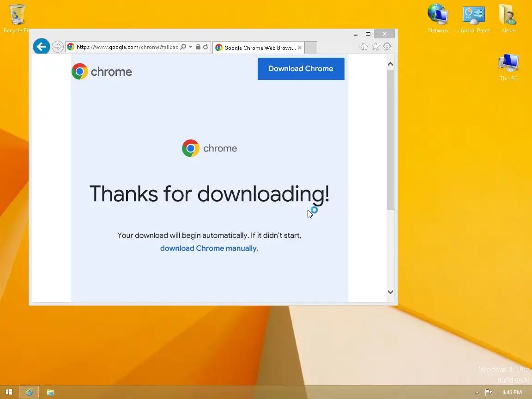Screen dimensions: 532x399
Task: Click the centered chrome logo on page
Action: pos(209,148)
